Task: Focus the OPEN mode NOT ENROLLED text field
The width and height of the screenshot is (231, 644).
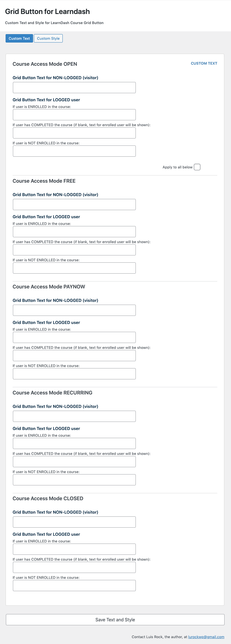Action: [x=74, y=151]
